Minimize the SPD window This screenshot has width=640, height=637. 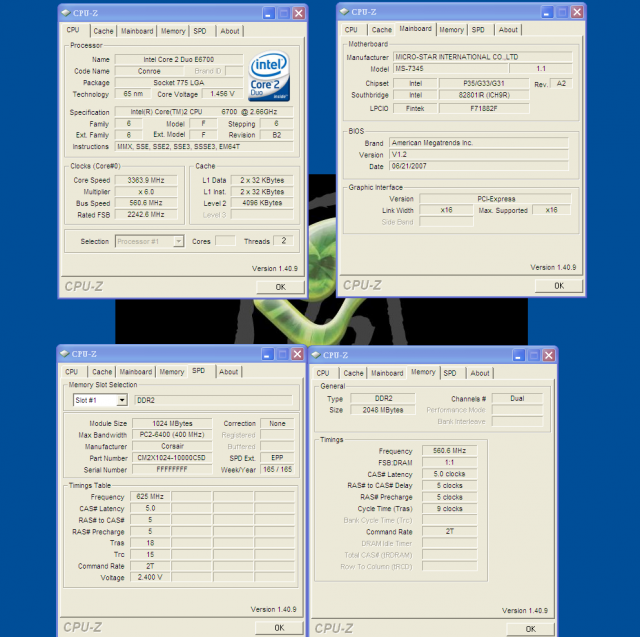click(267, 354)
